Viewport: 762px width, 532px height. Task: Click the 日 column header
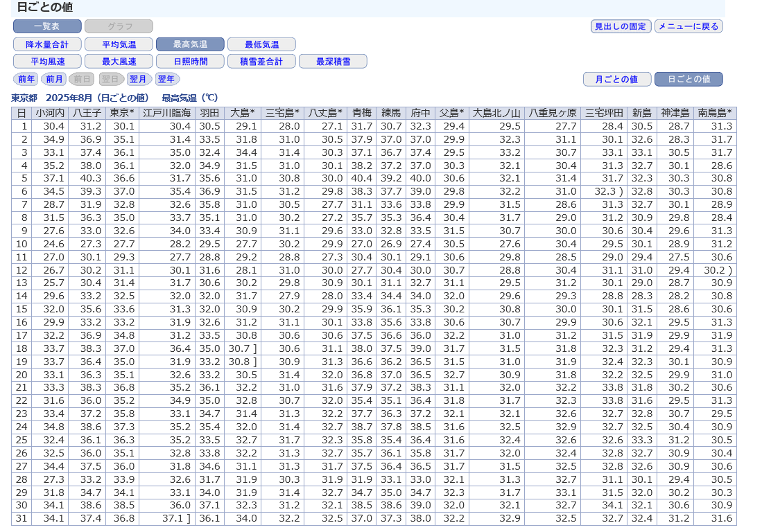[21, 113]
